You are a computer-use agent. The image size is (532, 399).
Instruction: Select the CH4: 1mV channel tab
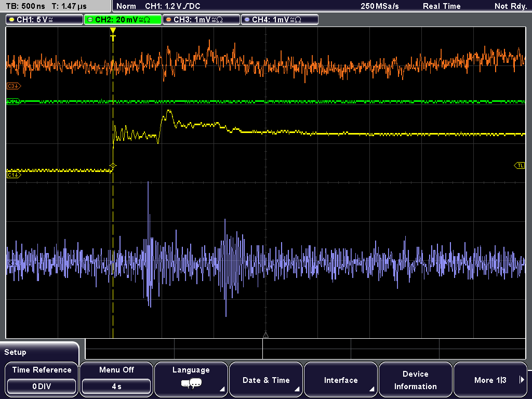tap(280, 20)
